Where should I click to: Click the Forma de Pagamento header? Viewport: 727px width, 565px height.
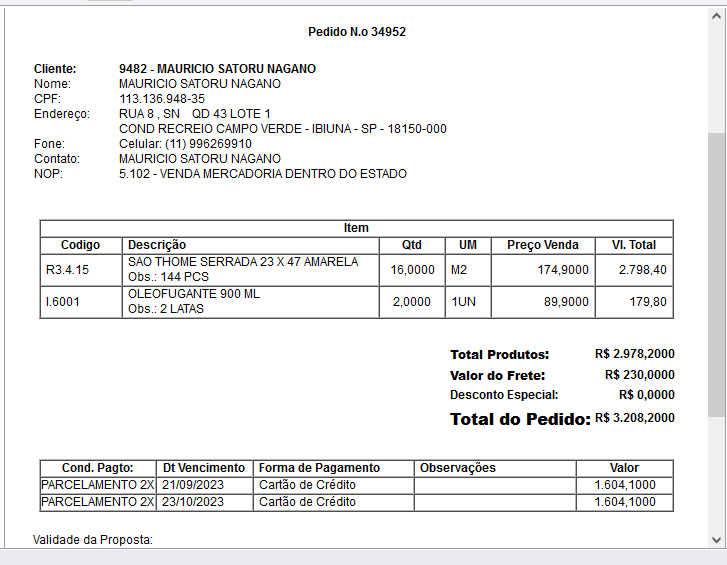pyautogui.click(x=319, y=468)
